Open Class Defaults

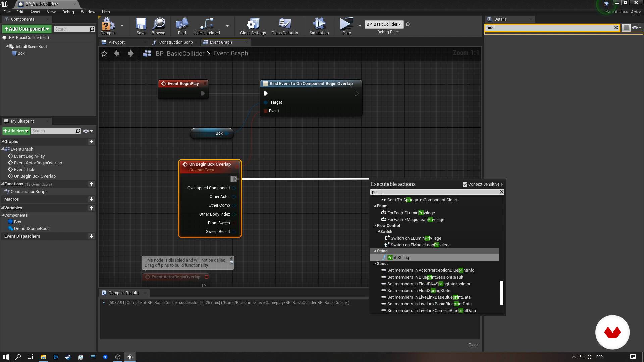(x=285, y=26)
